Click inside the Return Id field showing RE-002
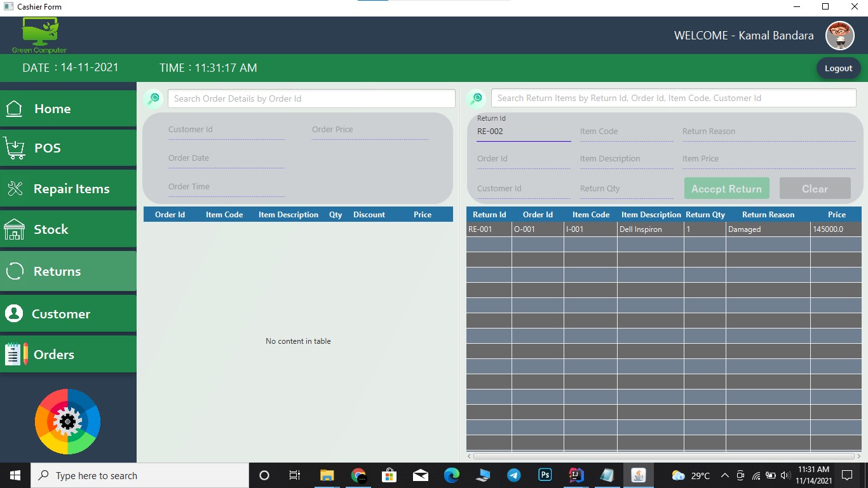868x488 pixels. coord(523,132)
